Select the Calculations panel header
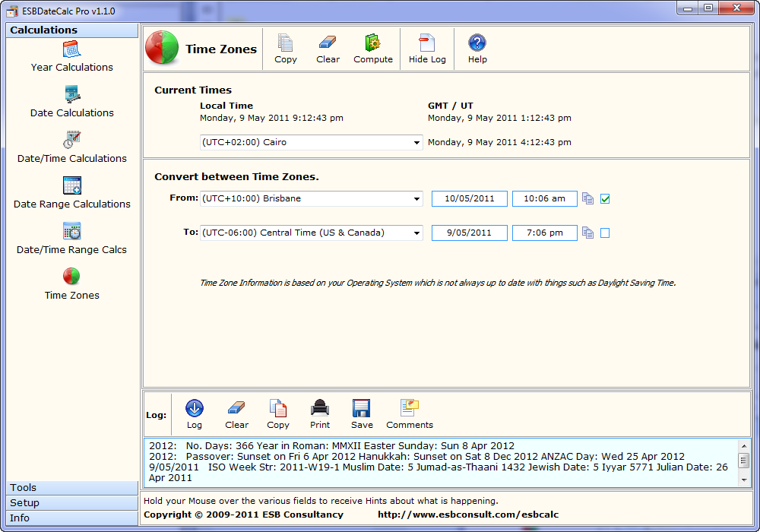Image resolution: width=760 pixels, height=532 pixels. (71, 30)
